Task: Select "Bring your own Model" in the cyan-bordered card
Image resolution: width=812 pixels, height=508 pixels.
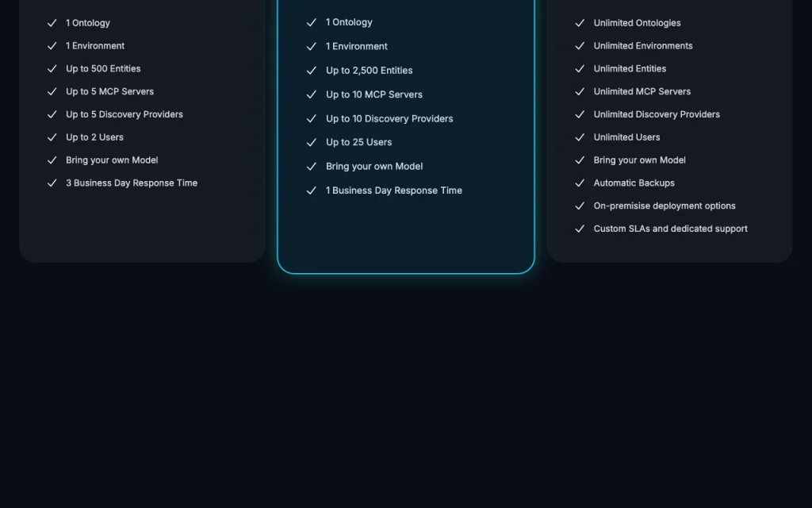Action: 374,167
